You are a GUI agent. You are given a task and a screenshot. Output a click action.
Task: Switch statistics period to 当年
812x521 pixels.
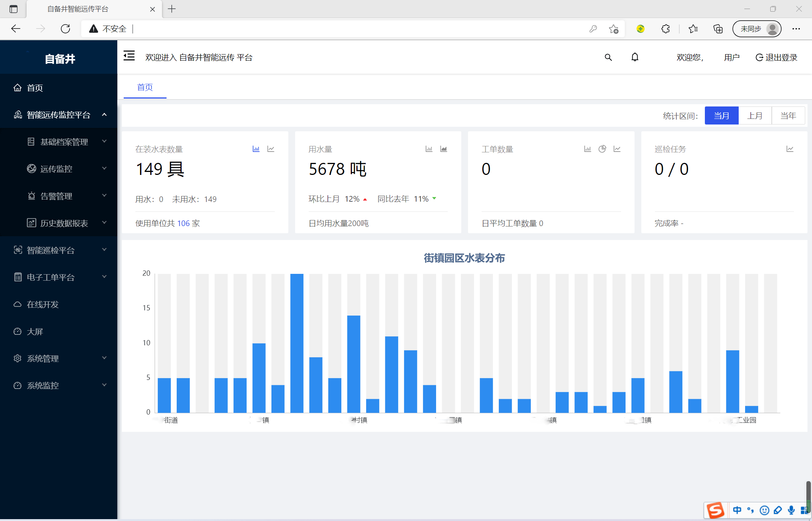pos(788,115)
